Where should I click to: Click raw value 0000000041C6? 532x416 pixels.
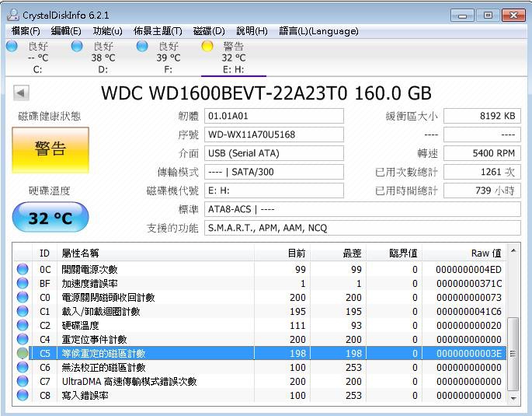coord(469,311)
